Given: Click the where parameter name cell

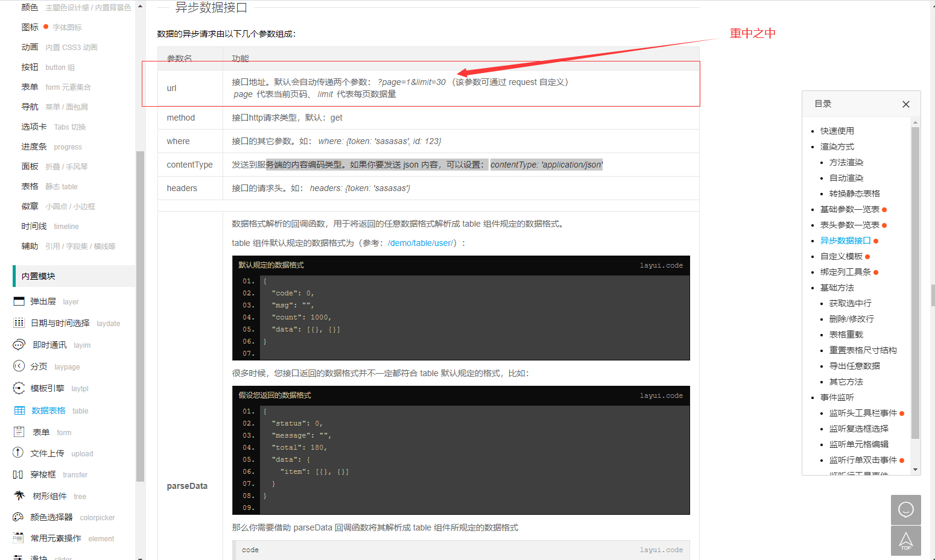Looking at the screenshot, I should pyautogui.click(x=190, y=141).
